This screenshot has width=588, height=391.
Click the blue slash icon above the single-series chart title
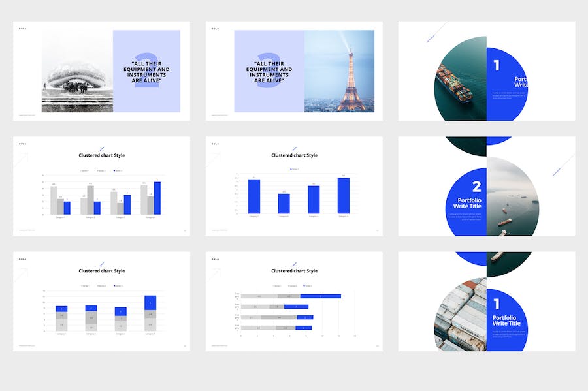pyautogui.click(x=294, y=148)
